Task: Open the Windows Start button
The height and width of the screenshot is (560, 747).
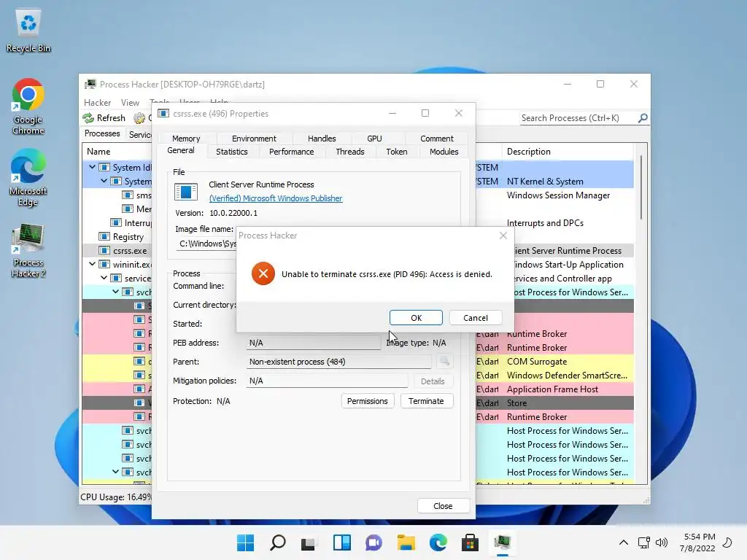Action: (246, 542)
